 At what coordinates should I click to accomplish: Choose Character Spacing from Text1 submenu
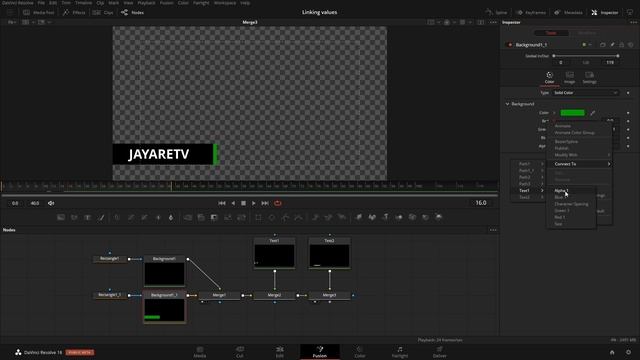(571, 204)
